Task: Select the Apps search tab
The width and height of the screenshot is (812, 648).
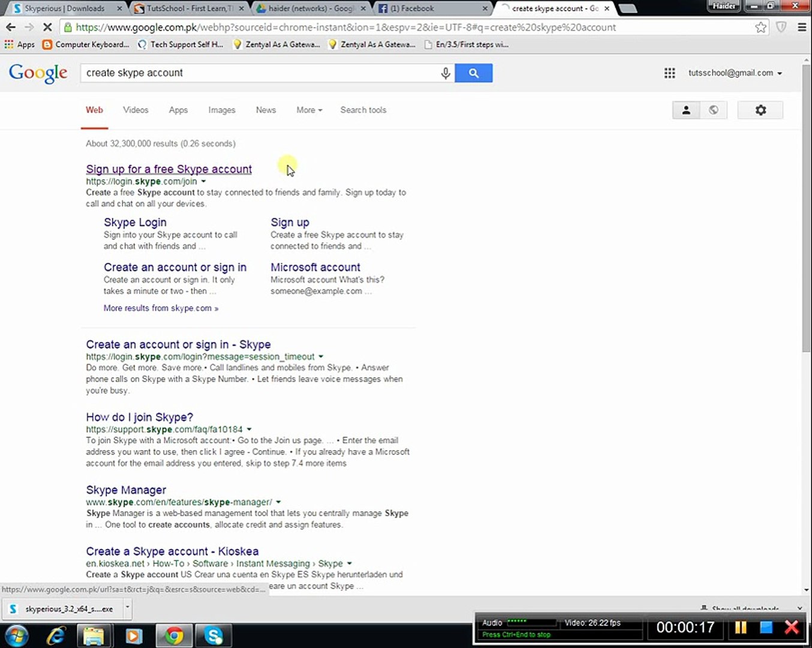Action: [178, 110]
